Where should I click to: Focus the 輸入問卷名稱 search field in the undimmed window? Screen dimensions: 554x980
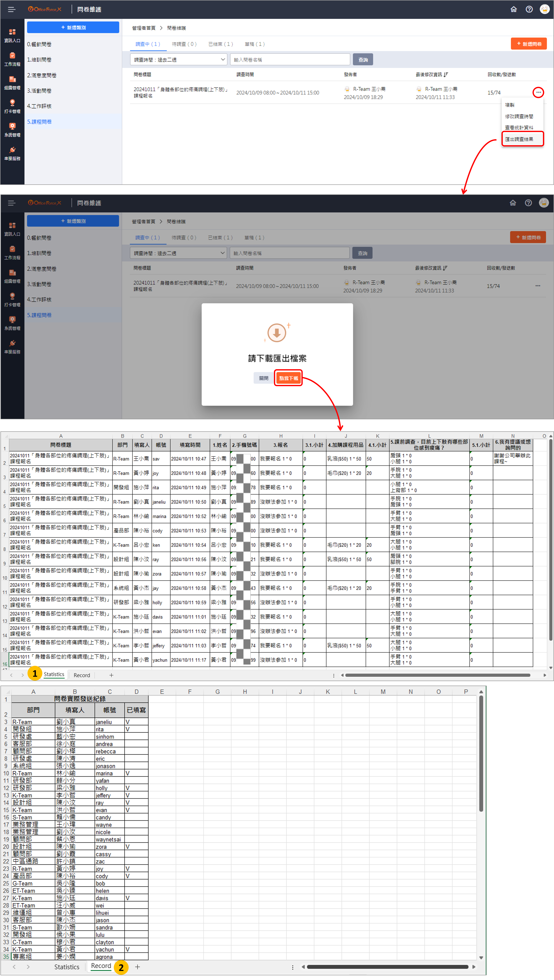coord(290,59)
